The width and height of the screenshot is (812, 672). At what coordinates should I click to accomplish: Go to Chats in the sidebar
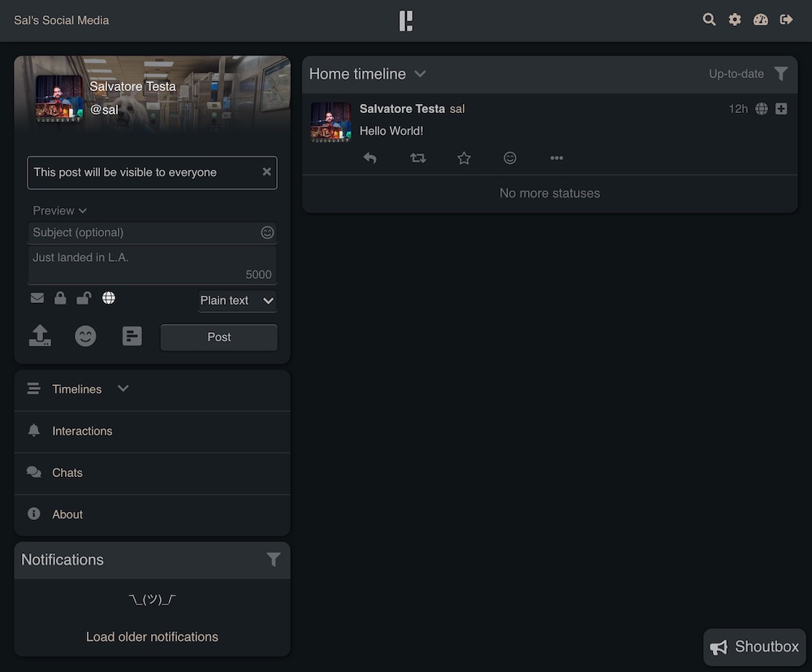67,473
